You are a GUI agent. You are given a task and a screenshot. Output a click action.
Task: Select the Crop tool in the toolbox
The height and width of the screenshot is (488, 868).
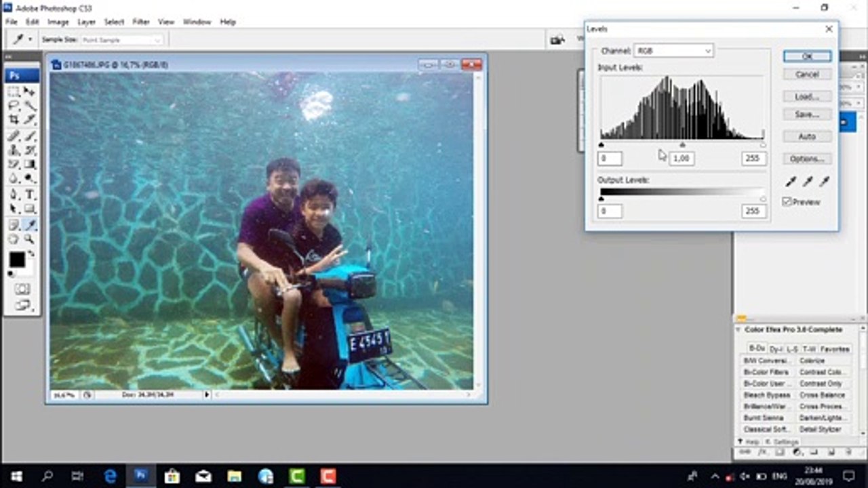tap(14, 119)
